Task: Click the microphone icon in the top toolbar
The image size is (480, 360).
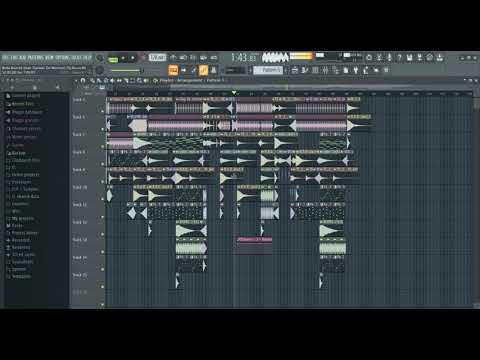Action: coord(389,58)
